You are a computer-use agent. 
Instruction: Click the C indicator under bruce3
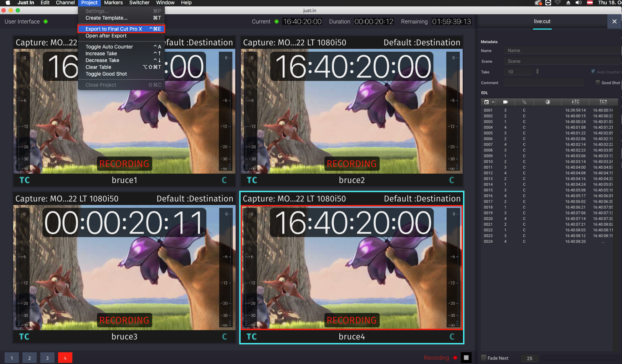[x=224, y=337]
